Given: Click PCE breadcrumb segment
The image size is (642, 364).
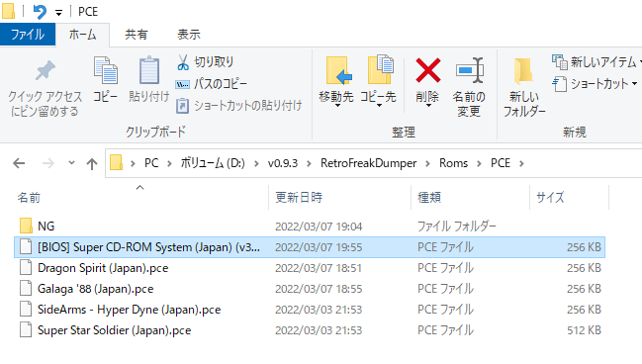Looking at the screenshot, I should pyautogui.click(x=501, y=163).
